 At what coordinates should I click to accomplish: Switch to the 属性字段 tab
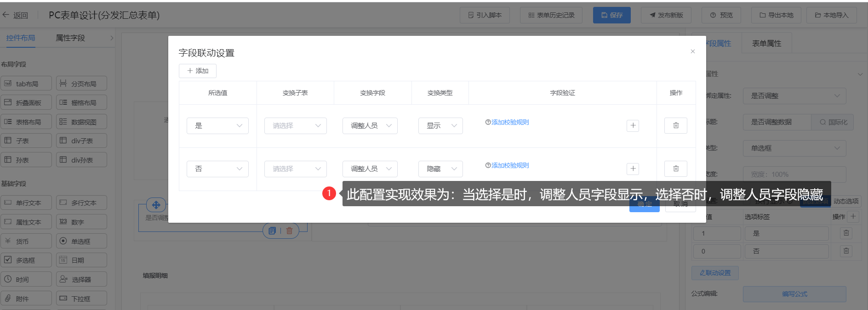coord(70,38)
